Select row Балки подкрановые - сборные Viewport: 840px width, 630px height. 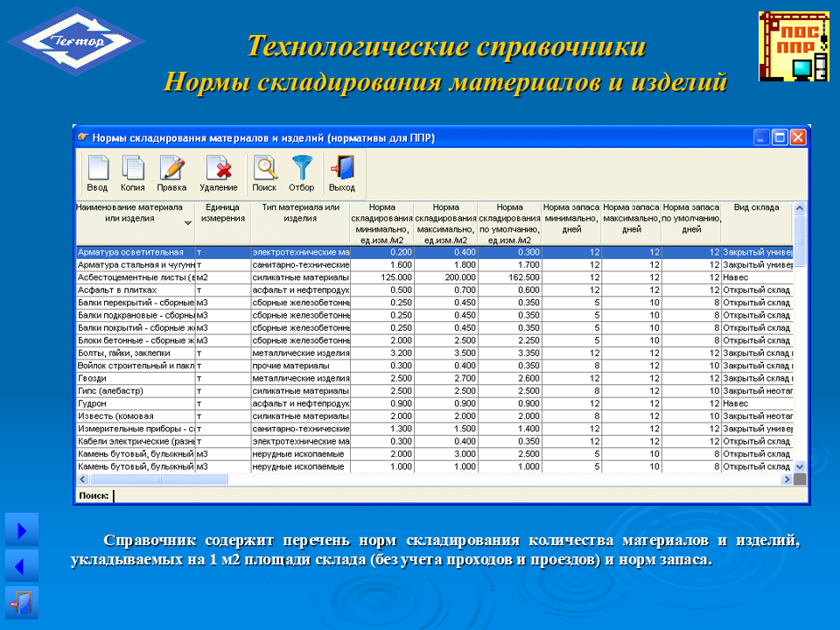(x=435, y=315)
